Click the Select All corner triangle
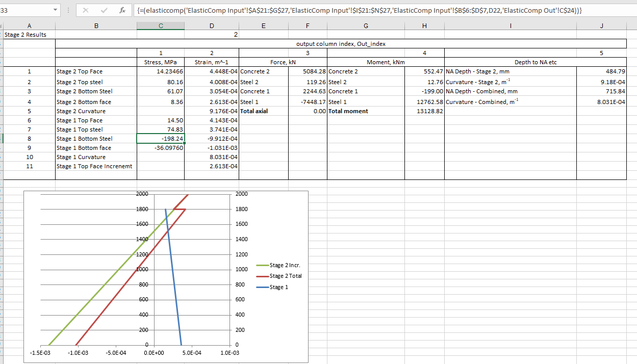The height and width of the screenshot is (364, 637). [x=2, y=25]
